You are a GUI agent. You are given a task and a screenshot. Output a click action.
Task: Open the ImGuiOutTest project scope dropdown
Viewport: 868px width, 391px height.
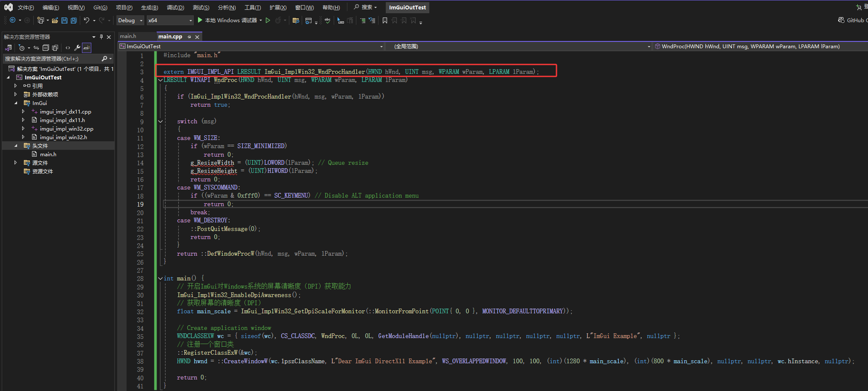click(251, 46)
